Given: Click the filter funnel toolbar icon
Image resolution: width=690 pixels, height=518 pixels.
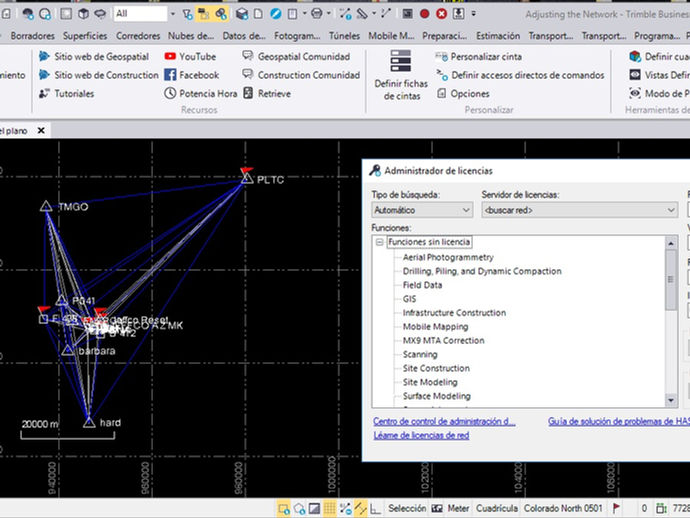Looking at the screenshot, I should 187,15.
